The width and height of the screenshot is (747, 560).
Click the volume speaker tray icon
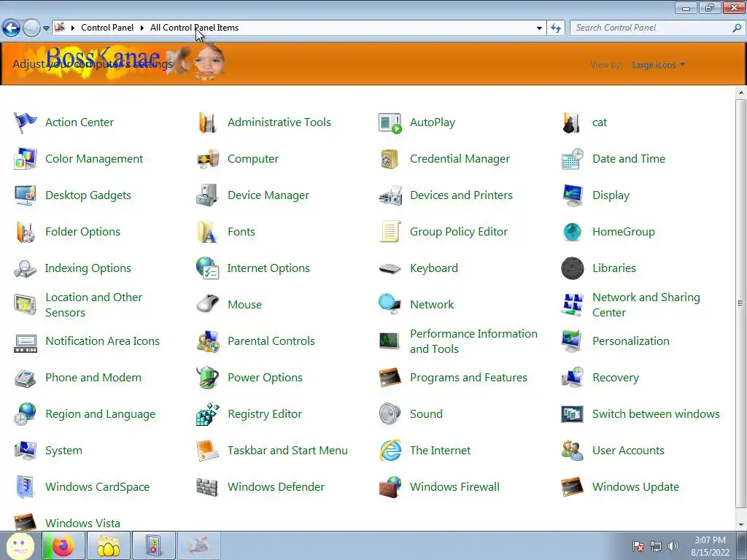click(673, 546)
